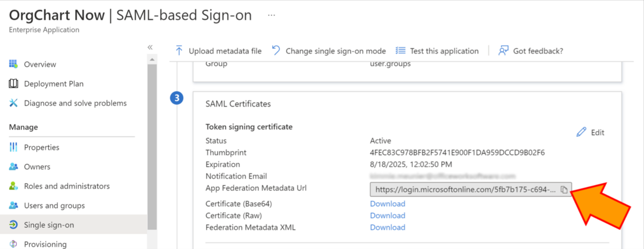The height and width of the screenshot is (249, 644).
Task: Click the Edit pencil icon
Action: click(581, 132)
